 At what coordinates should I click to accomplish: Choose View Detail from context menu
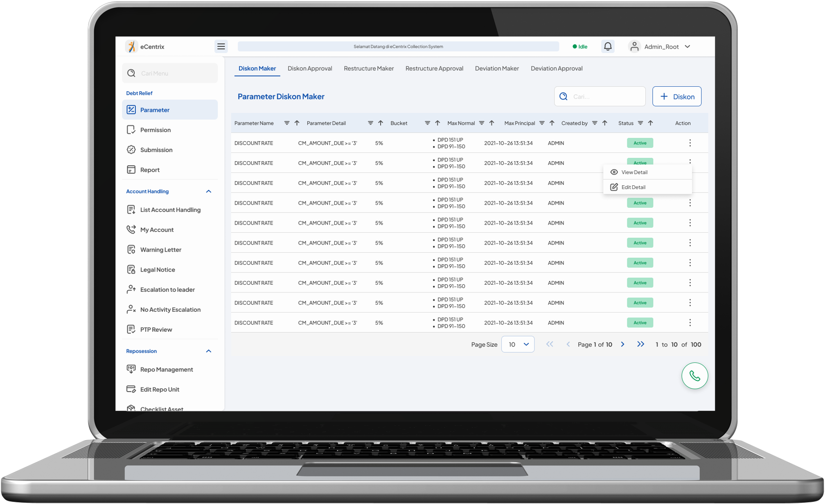[634, 172]
